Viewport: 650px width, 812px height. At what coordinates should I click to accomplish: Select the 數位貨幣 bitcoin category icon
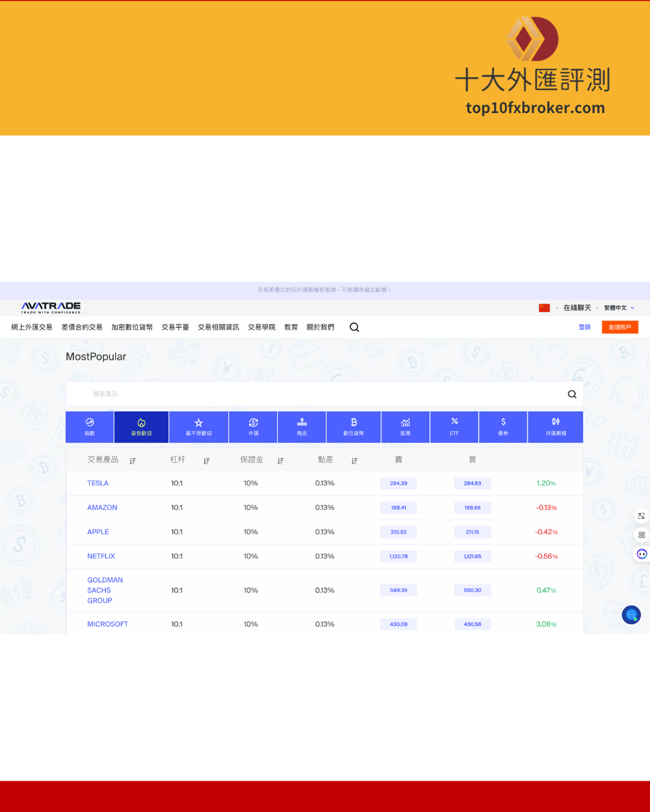pos(354,426)
